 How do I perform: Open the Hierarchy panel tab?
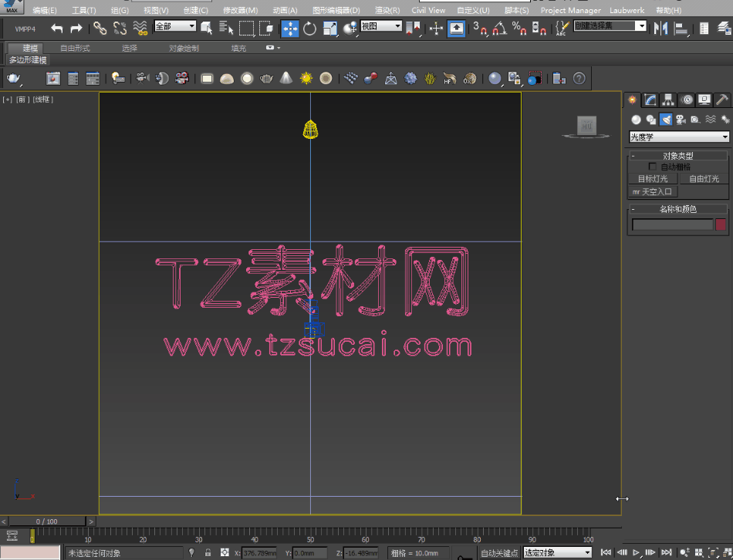click(668, 100)
